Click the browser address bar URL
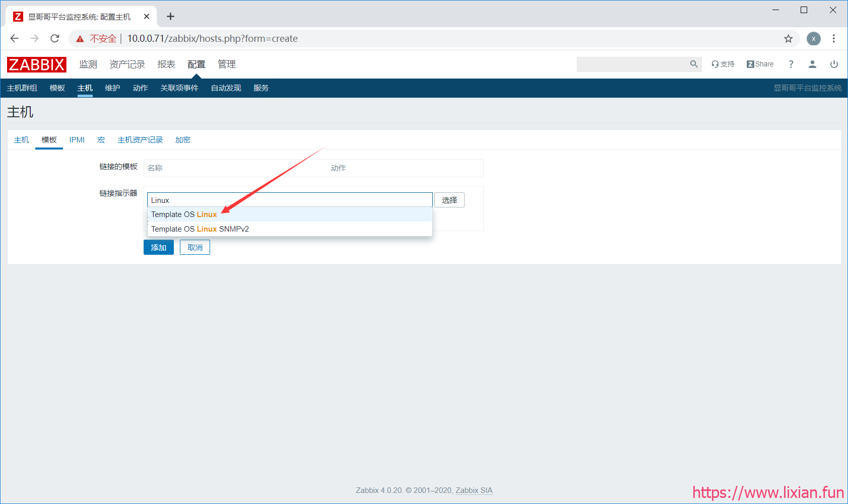Image resolution: width=848 pixels, height=504 pixels. click(213, 39)
